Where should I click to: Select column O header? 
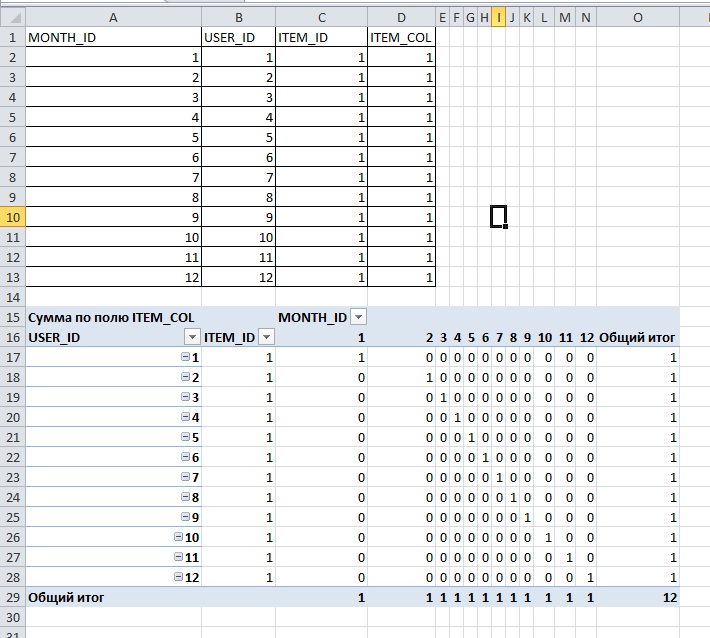638,18
